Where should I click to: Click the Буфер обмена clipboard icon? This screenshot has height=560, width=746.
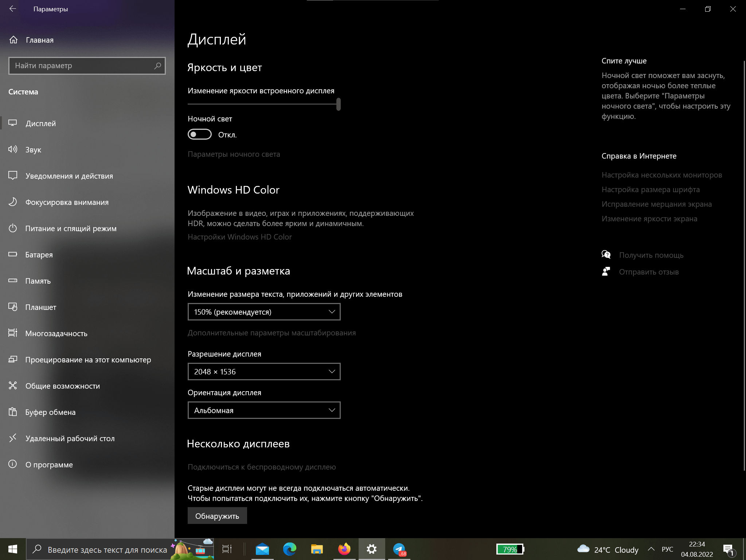coord(13,412)
